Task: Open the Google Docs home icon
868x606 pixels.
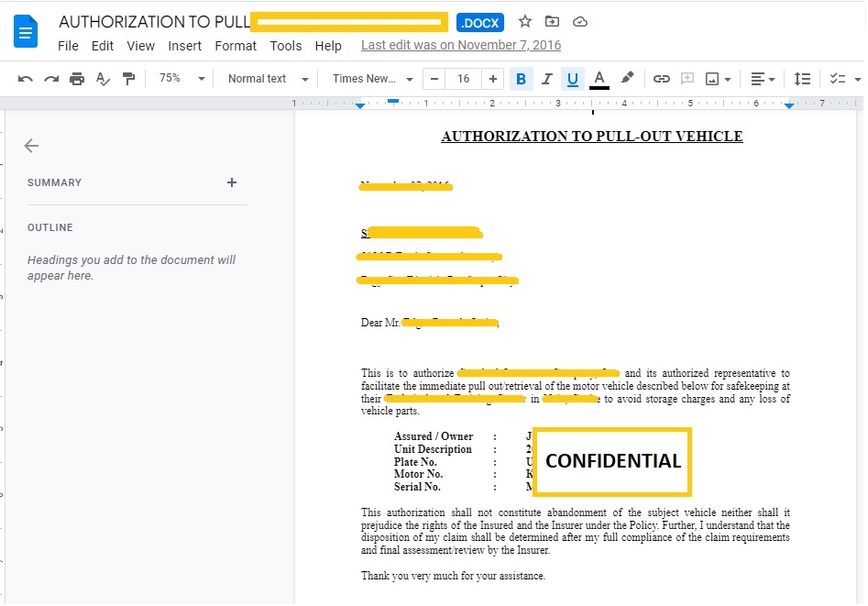Action: [x=25, y=32]
